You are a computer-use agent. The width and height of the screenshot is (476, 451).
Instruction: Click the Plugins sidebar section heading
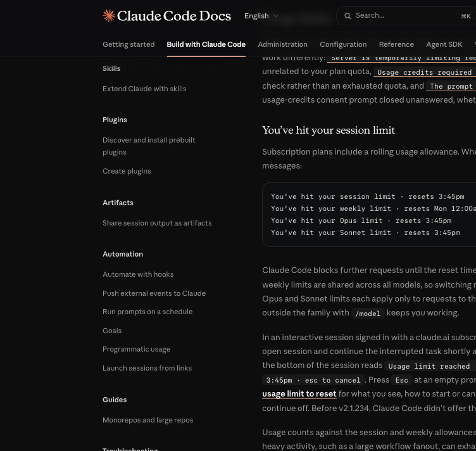(115, 120)
